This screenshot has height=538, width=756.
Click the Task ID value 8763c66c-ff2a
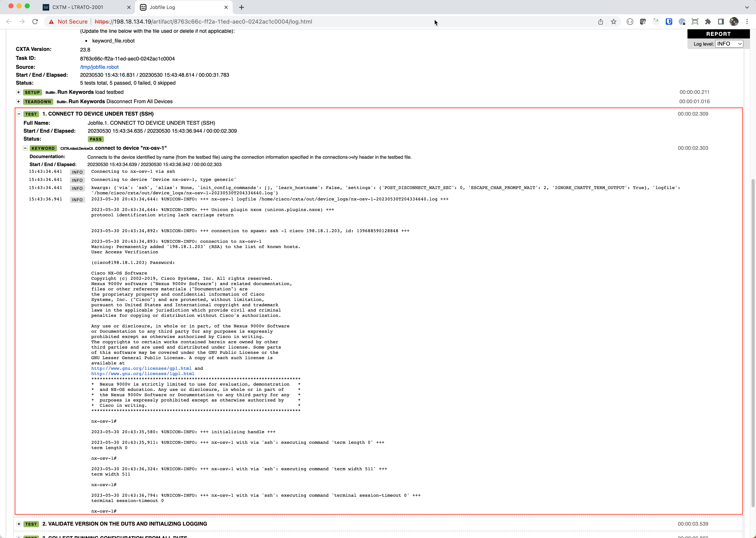point(127,59)
